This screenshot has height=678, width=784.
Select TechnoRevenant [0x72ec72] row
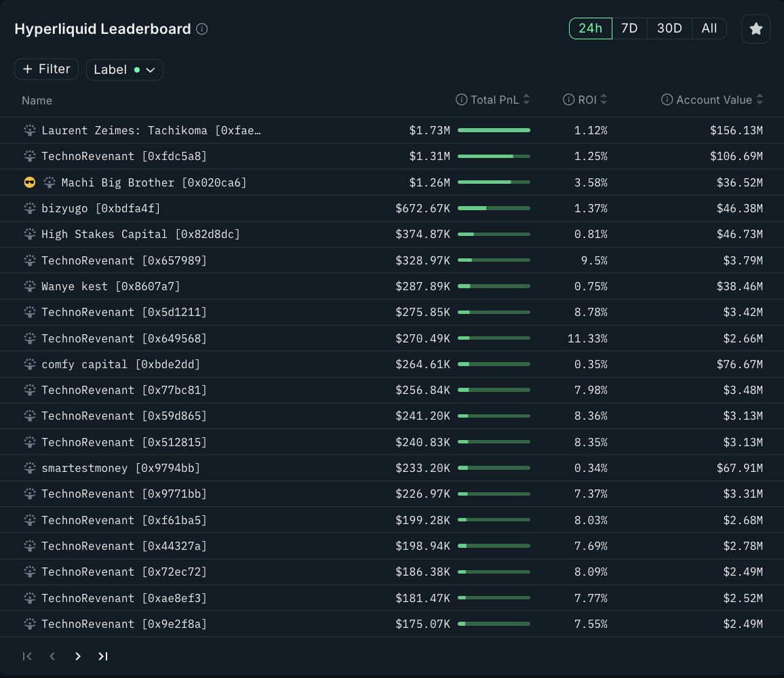point(392,572)
